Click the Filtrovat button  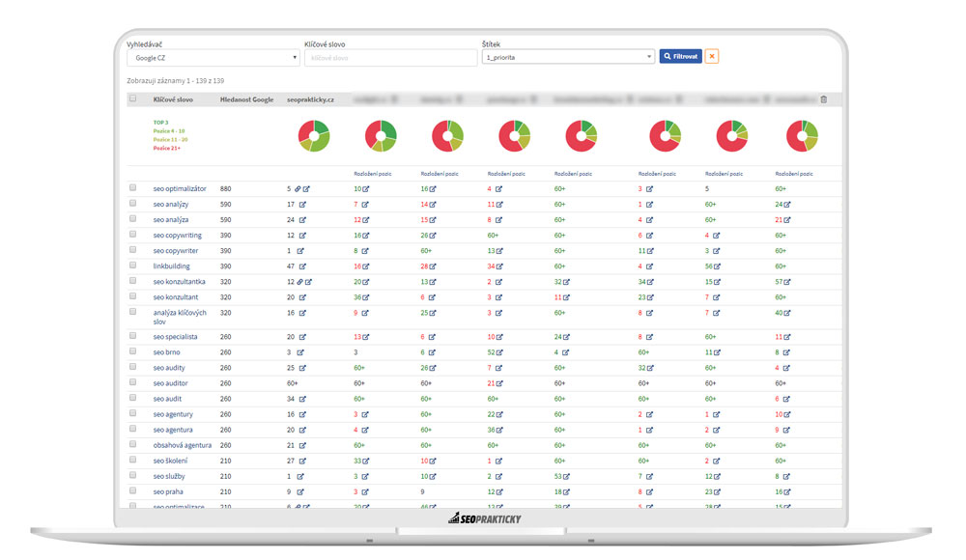[680, 57]
